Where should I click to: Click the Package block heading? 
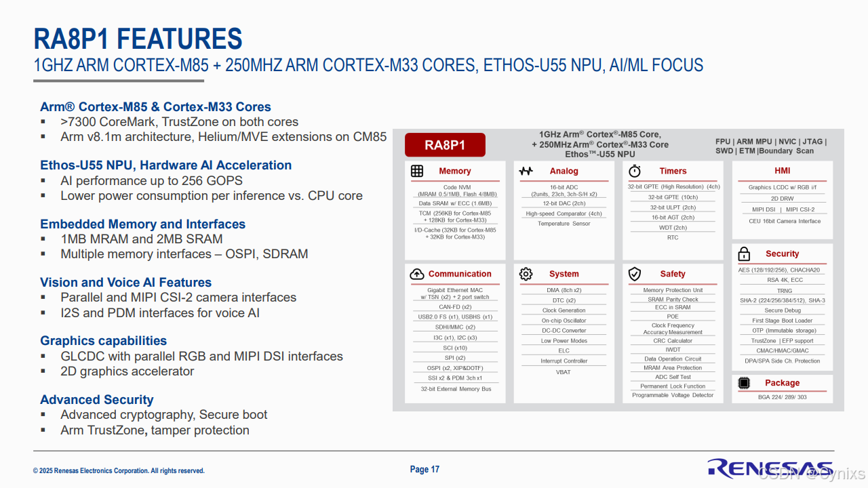tap(783, 383)
